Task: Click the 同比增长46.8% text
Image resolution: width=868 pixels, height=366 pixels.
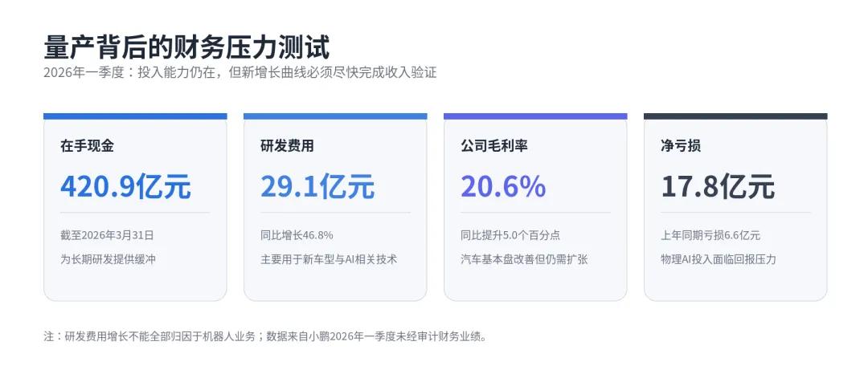Action: (x=297, y=235)
